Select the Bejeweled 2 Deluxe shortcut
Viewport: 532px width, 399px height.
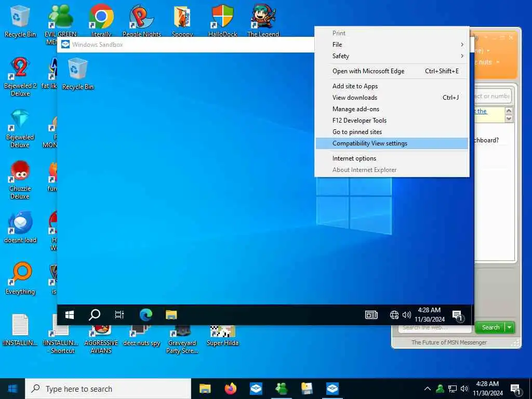click(20, 77)
